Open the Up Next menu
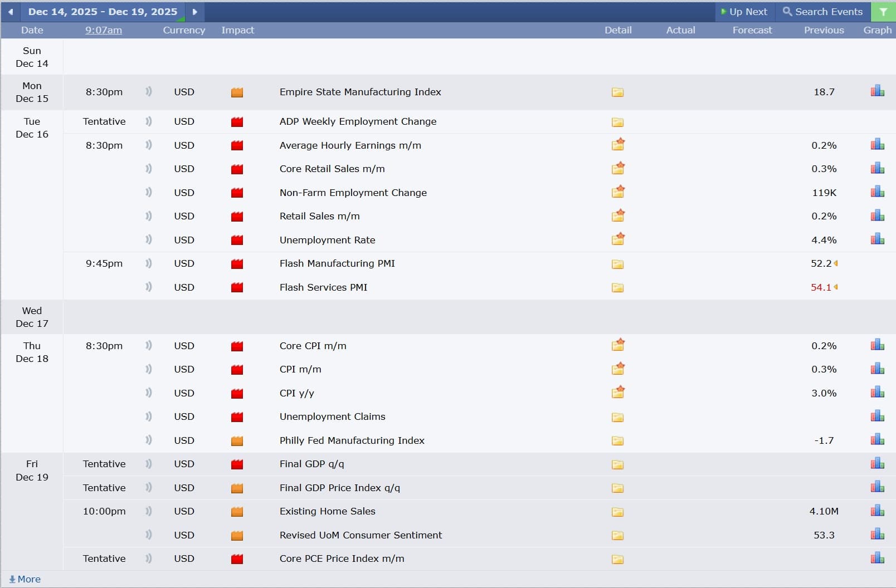 [744, 11]
